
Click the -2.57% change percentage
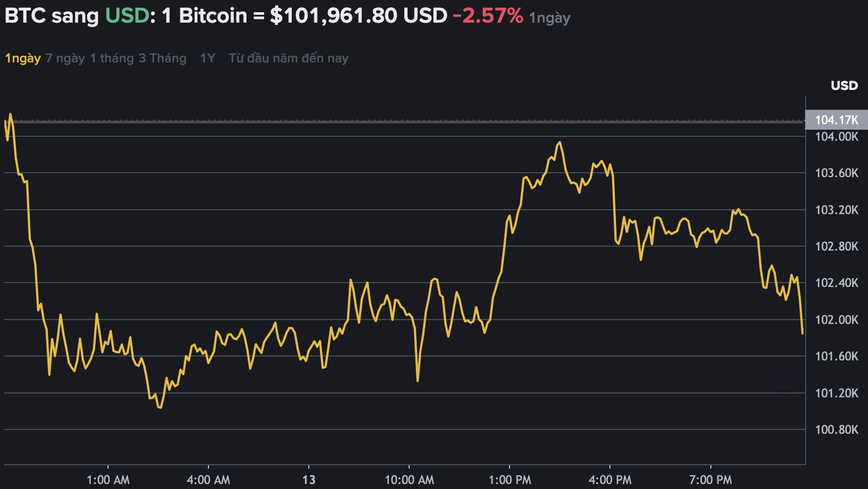coord(487,16)
